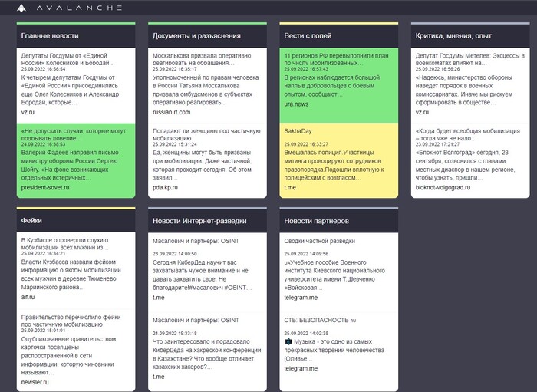Select the president-sovet.ru source label
The width and height of the screenshot is (537, 392).
coord(45,187)
